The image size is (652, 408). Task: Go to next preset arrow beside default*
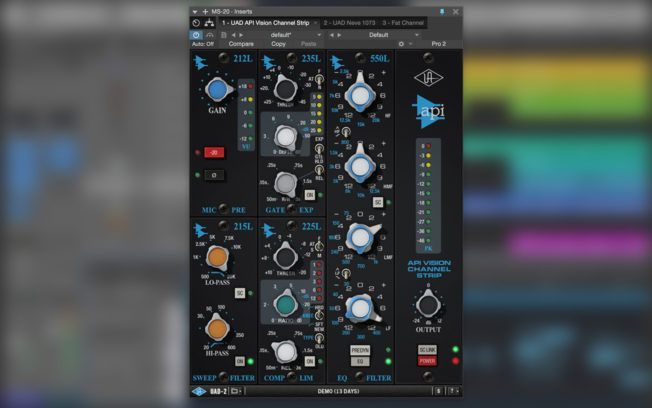point(241,35)
